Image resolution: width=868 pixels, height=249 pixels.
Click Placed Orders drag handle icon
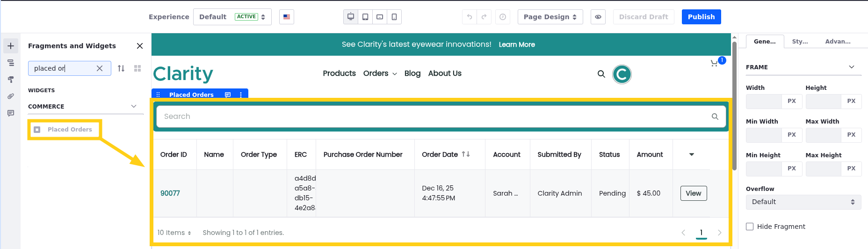158,95
